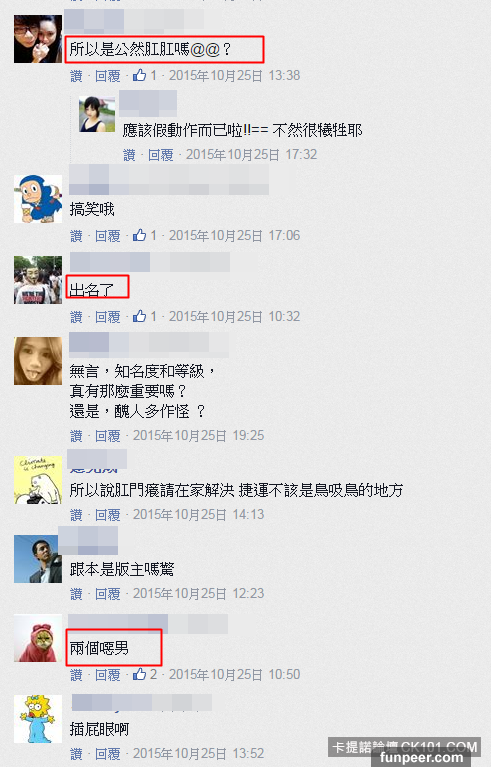Click 讚 under the 插屁眼啊 comment
The width and height of the screenshot is (491, 767).
[76, 754]
